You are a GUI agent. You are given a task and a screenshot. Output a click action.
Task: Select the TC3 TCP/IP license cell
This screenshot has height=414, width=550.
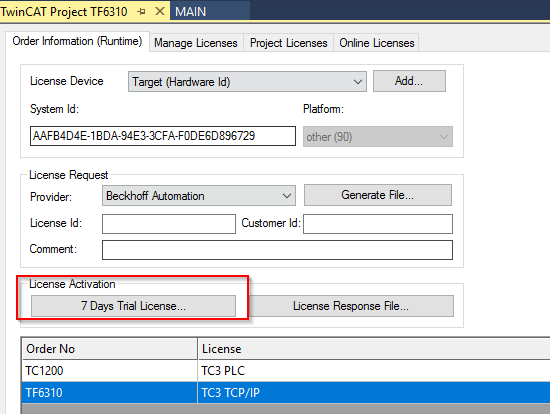pyautogui.click(x=374, y=392)
